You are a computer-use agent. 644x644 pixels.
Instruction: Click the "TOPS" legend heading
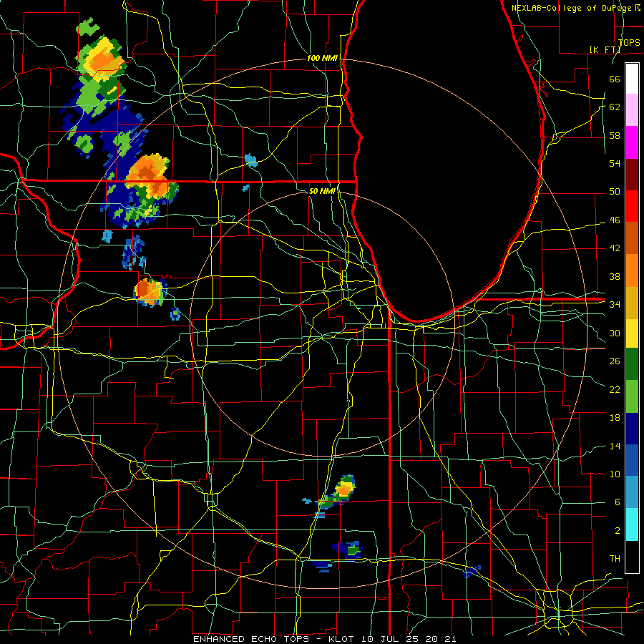pyautogui.click(x=629, y=43)
